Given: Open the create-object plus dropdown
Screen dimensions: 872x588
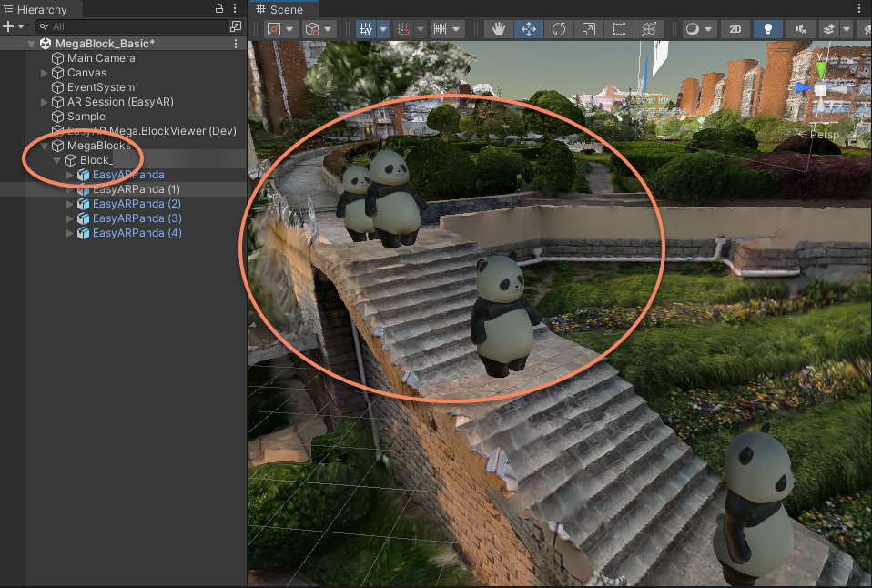Looking at the screenshot, I should coord(12,27).
